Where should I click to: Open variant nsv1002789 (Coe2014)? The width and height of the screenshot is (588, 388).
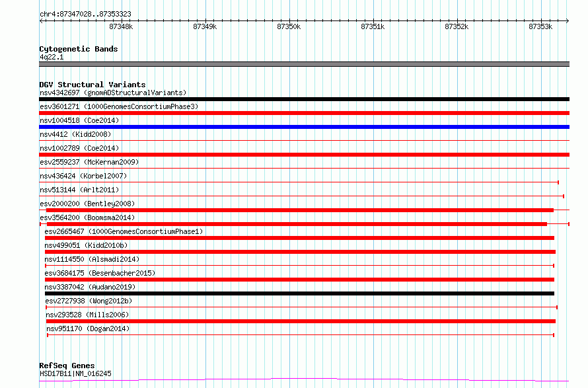pyautogui.click(x=79, y=148)
